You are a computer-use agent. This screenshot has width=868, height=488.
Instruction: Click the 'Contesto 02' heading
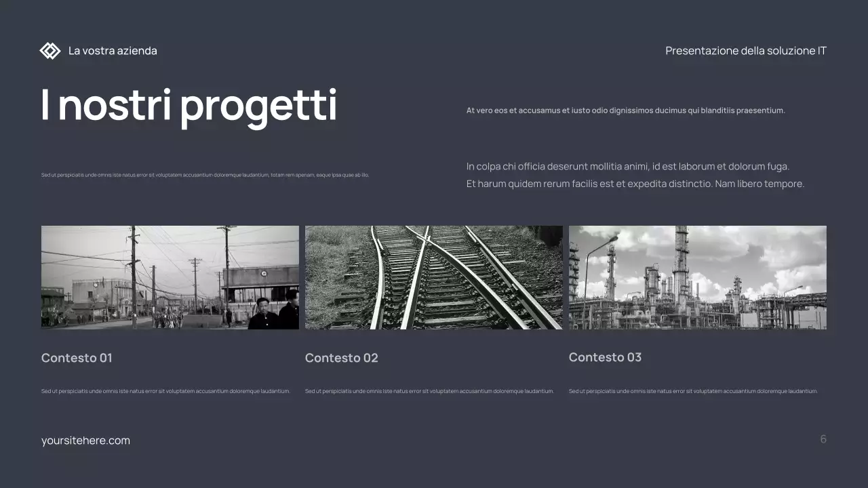click(341, 357)
